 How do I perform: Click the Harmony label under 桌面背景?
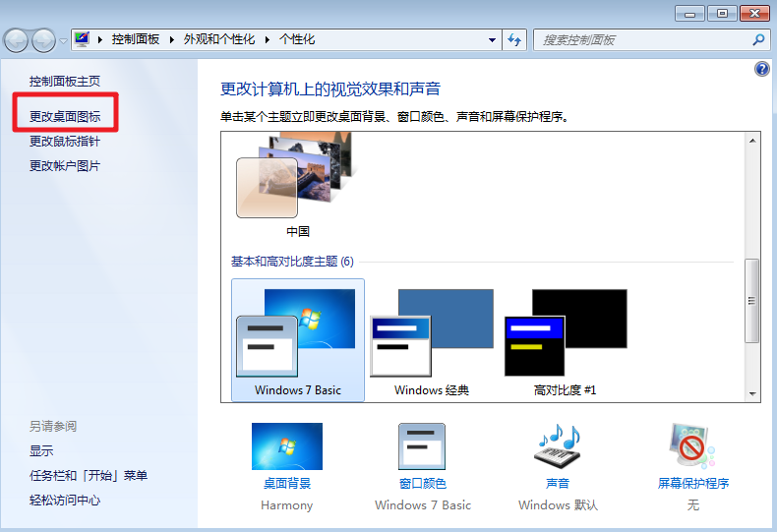pos(286,505)
